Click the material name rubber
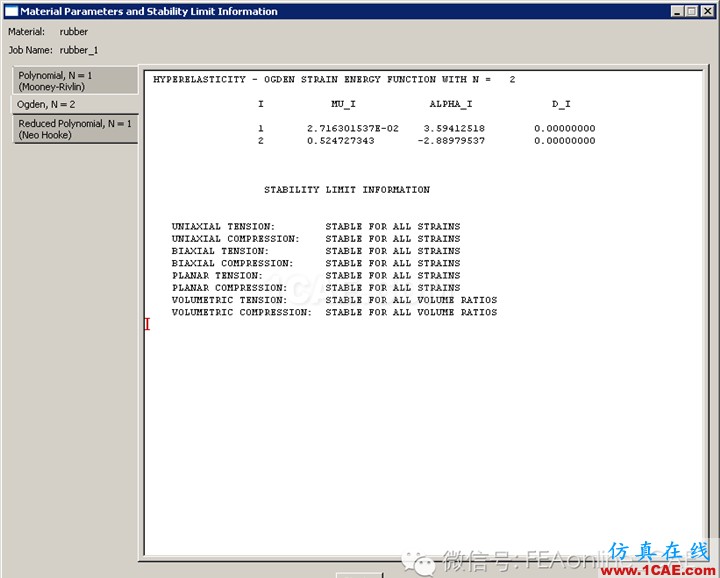The image size is (720, 578). tap(73, 32)
